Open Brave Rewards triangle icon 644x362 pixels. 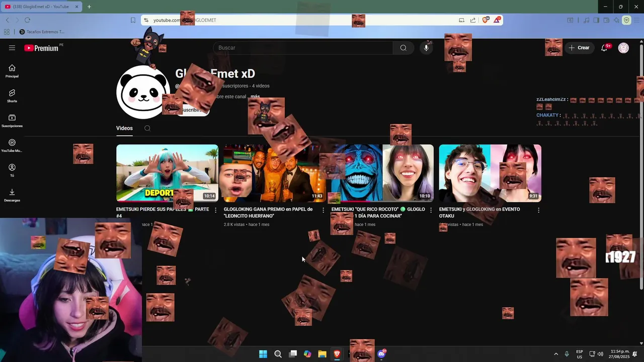tap(497, 20)
